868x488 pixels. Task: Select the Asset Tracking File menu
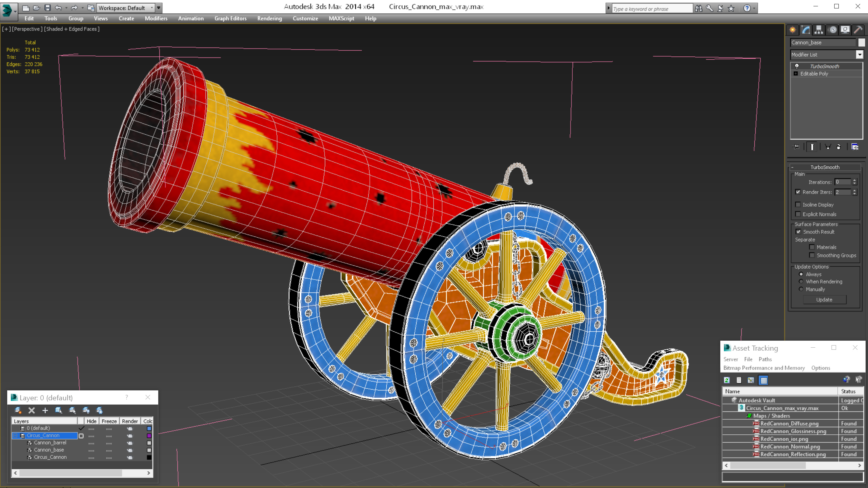[748, 359]
